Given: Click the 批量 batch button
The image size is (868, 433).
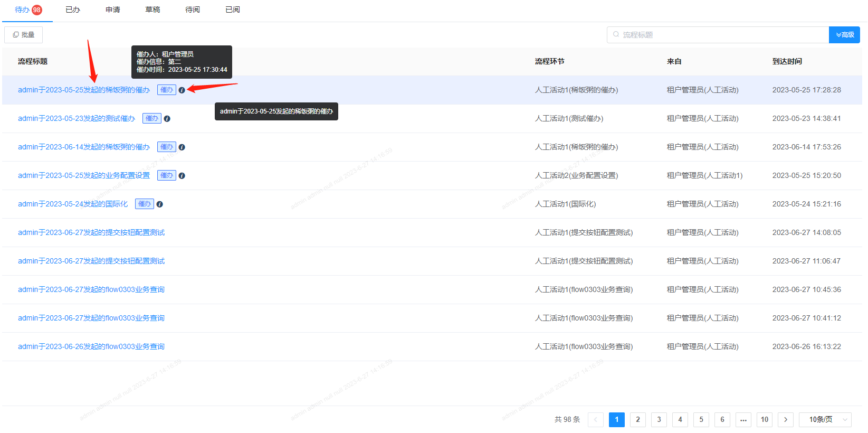Looking at the screenshot, I should click(x=24, y=35).
